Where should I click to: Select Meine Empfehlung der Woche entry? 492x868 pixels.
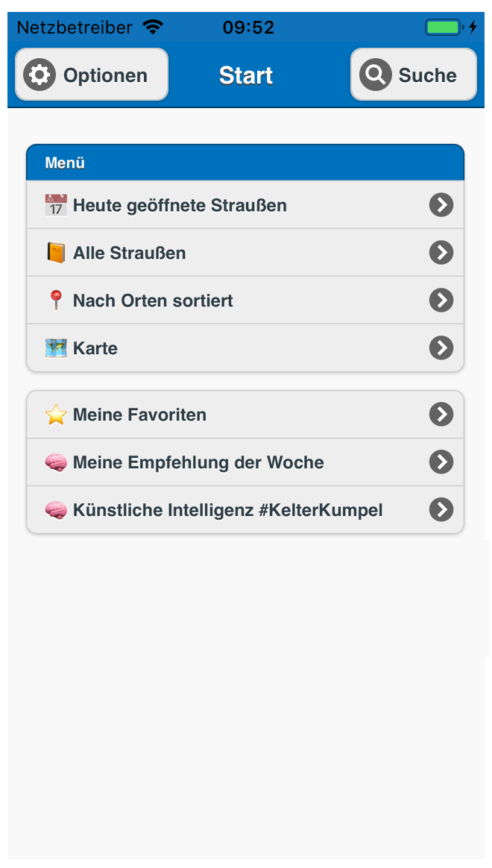click(198, 462)
